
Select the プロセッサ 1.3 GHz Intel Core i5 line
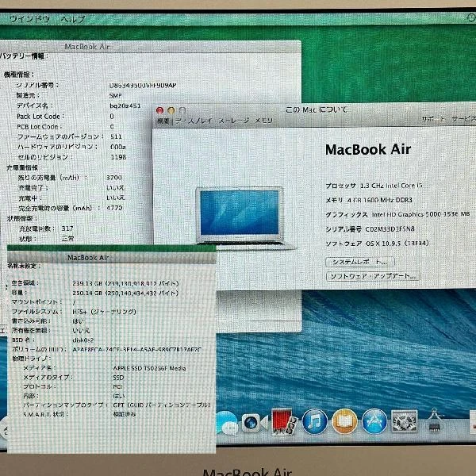click(374, 186)
